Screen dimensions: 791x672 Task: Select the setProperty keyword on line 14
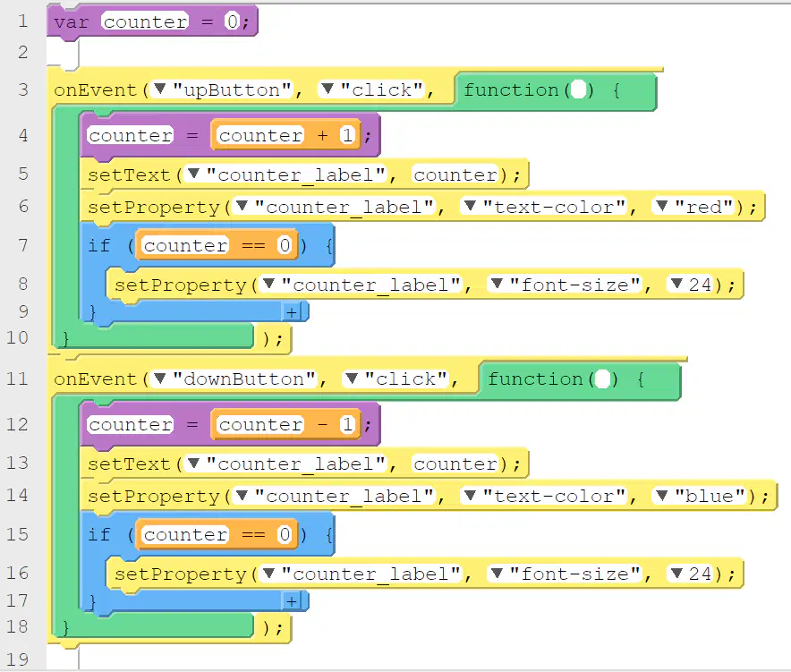[154, 496]
